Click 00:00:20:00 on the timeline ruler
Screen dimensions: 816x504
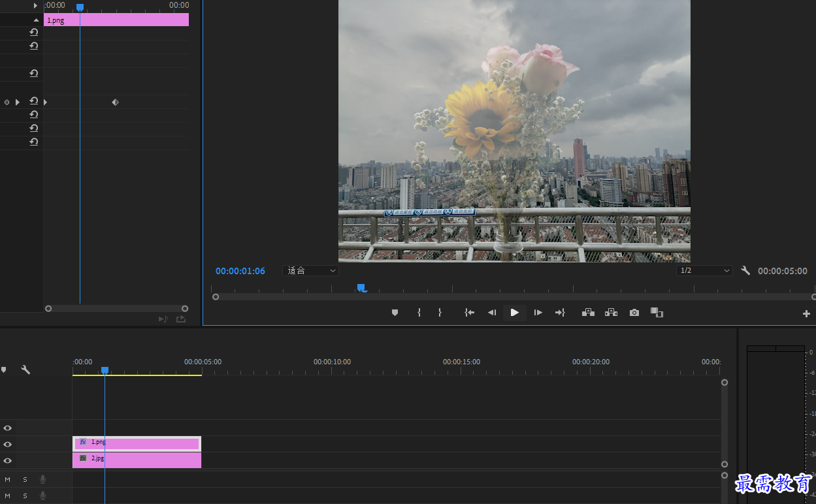tap(591, 362)
